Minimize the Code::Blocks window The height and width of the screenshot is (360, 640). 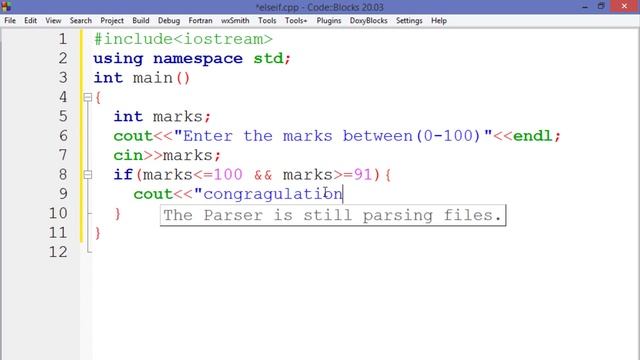[585, 7]
